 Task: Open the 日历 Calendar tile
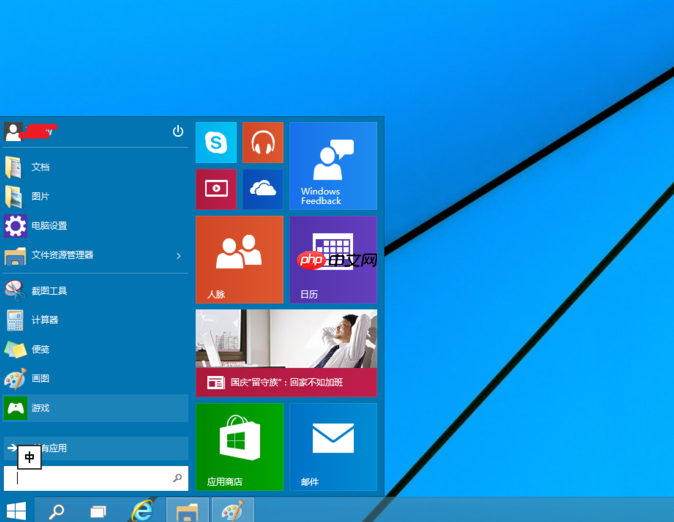pyautogui.click(x=333, y=260)
